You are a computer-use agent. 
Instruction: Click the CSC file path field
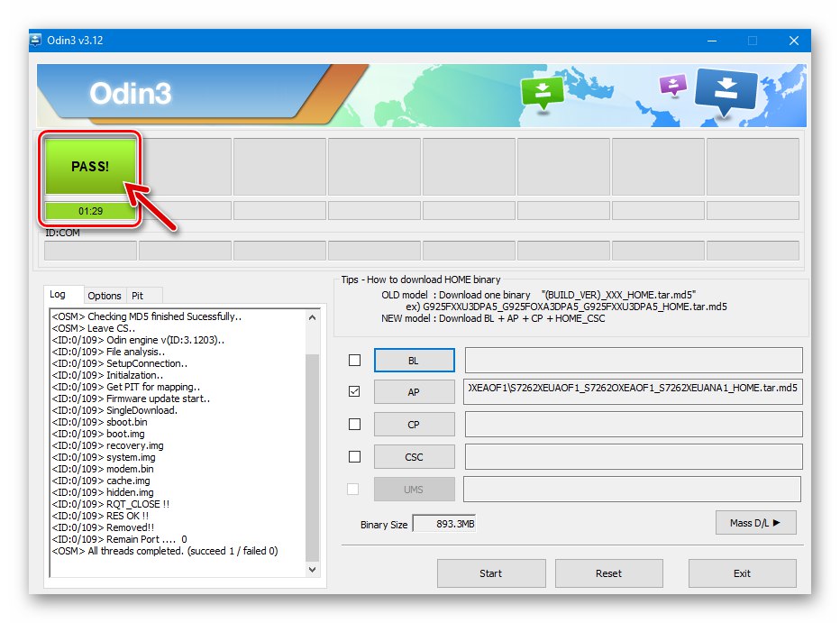[634, 456]
